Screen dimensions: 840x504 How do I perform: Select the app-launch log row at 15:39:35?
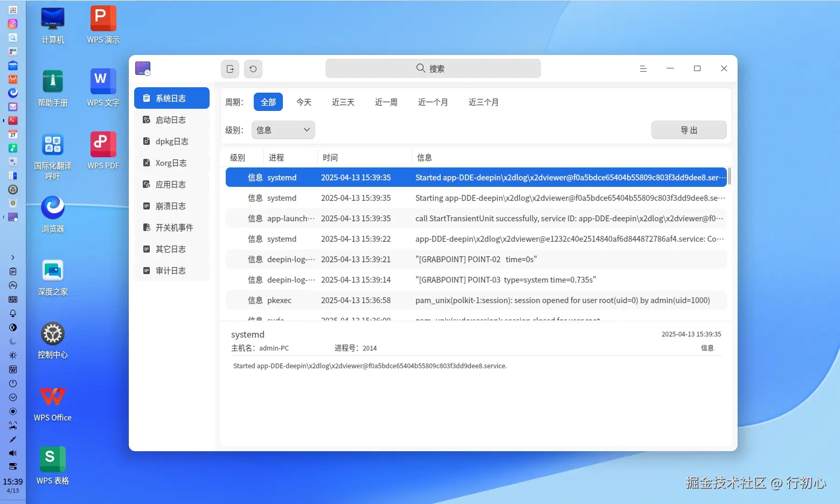click(x=476, y=218)
